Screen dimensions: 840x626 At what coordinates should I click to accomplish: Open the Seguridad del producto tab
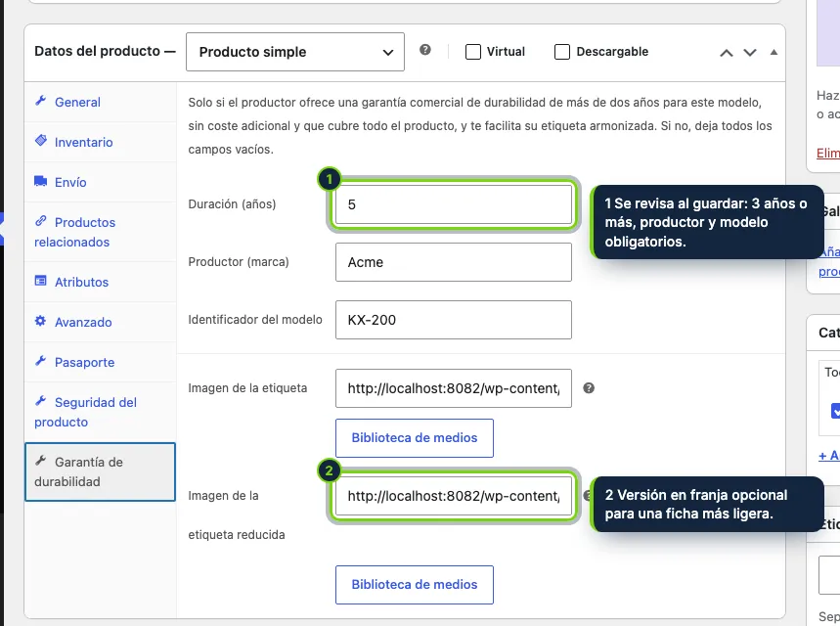pos(100,412)
